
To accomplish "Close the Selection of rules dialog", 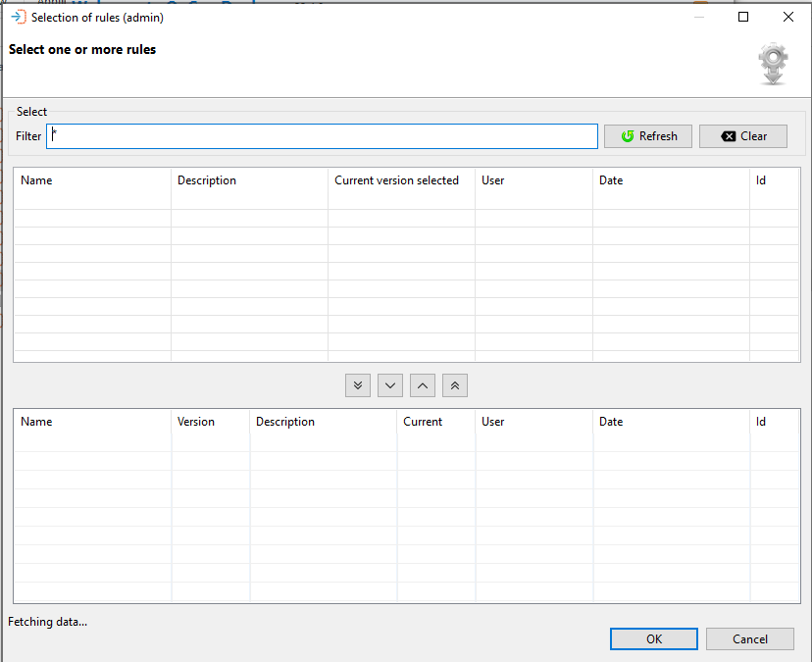I will [x=788, y=17].
